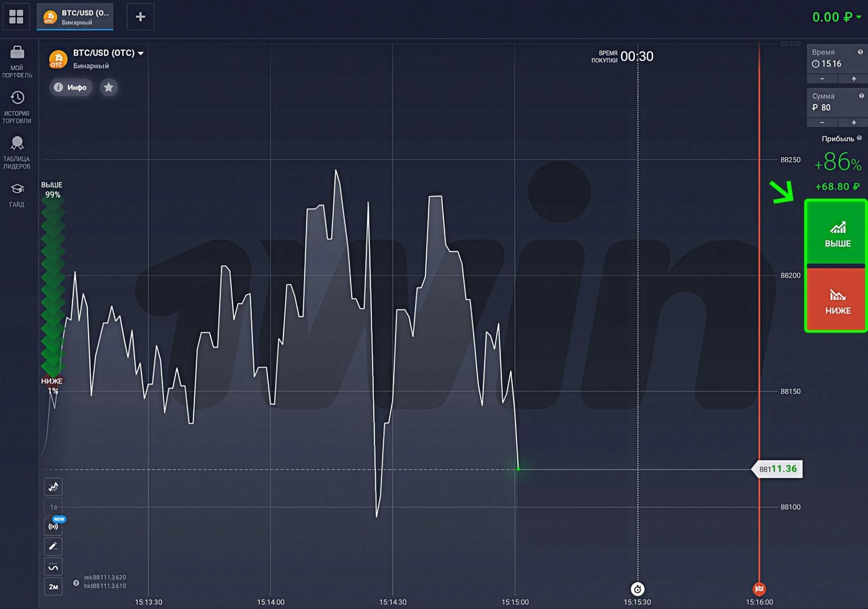Select the pencil drawing tool
Image resolution: width=868 pixels, height=609 pixels.
coord(53,546)
